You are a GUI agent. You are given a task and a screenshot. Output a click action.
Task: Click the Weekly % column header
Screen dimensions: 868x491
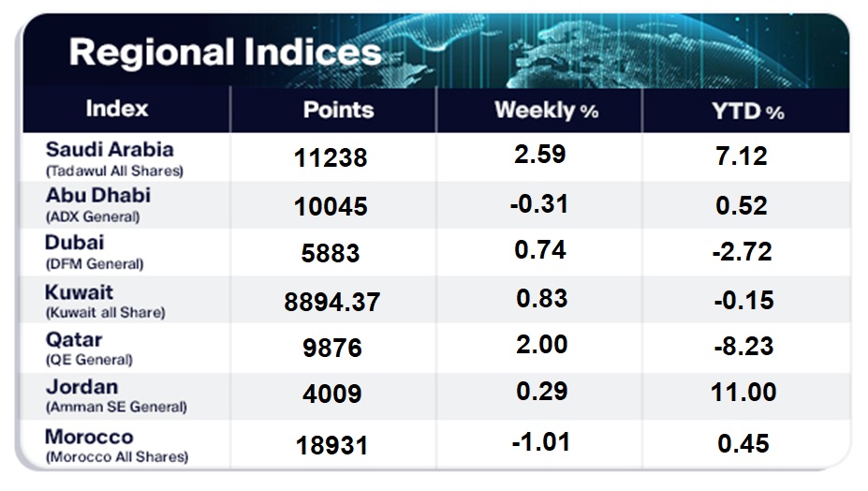547,111
